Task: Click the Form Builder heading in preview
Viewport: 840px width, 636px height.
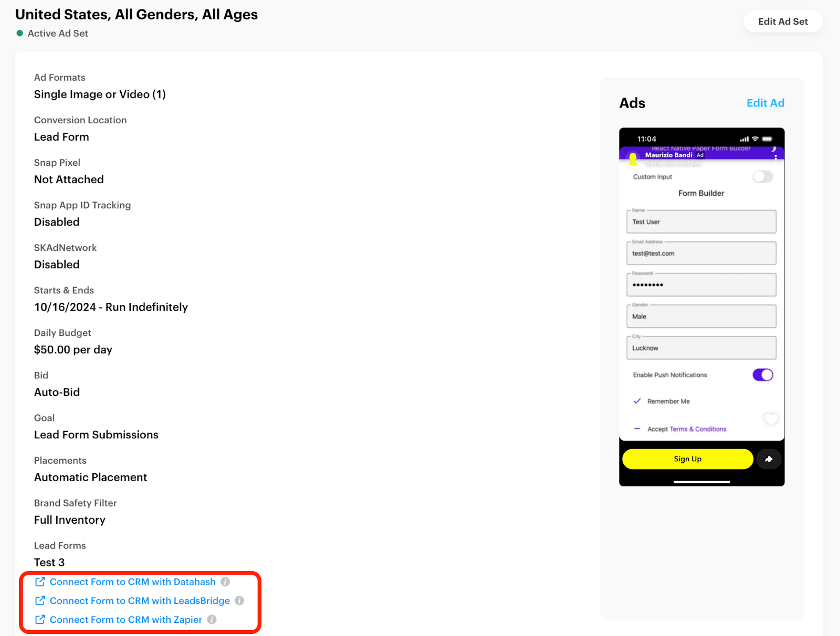Action: click(701, 193)
